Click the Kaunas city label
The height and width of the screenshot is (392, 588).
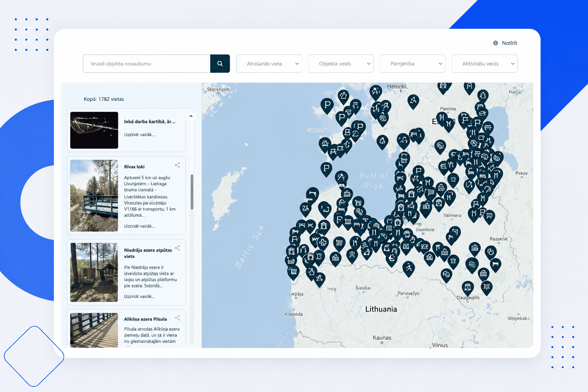tap(382, 338)
